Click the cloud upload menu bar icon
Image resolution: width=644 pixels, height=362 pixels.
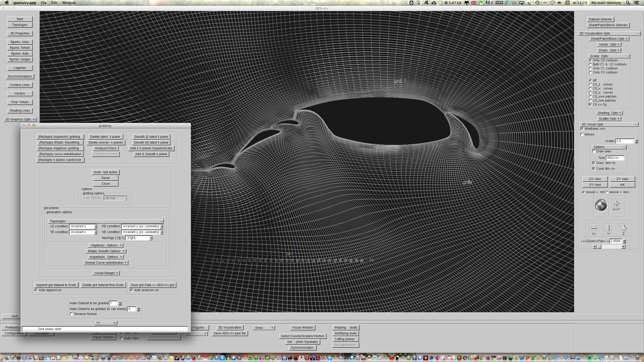coord(434,3)
